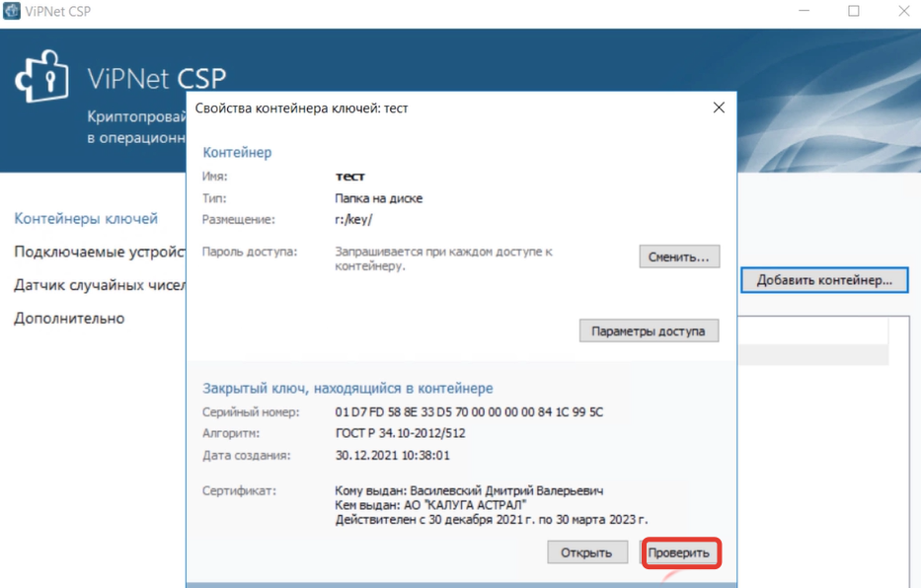This screenshot has height=588, width=921.
Task: Click the Добавить контейнер button
Action: click(x=825, y=280)
